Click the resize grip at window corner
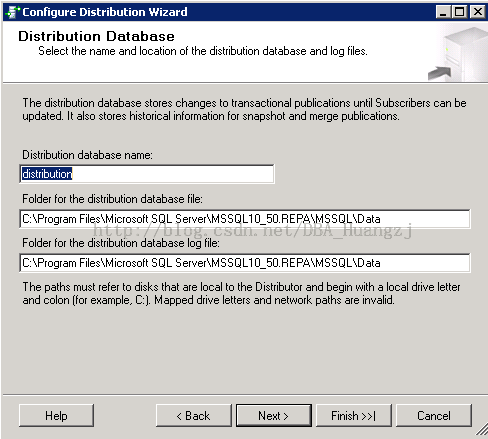Screen dimensions: 488x439 pos(481,429)
